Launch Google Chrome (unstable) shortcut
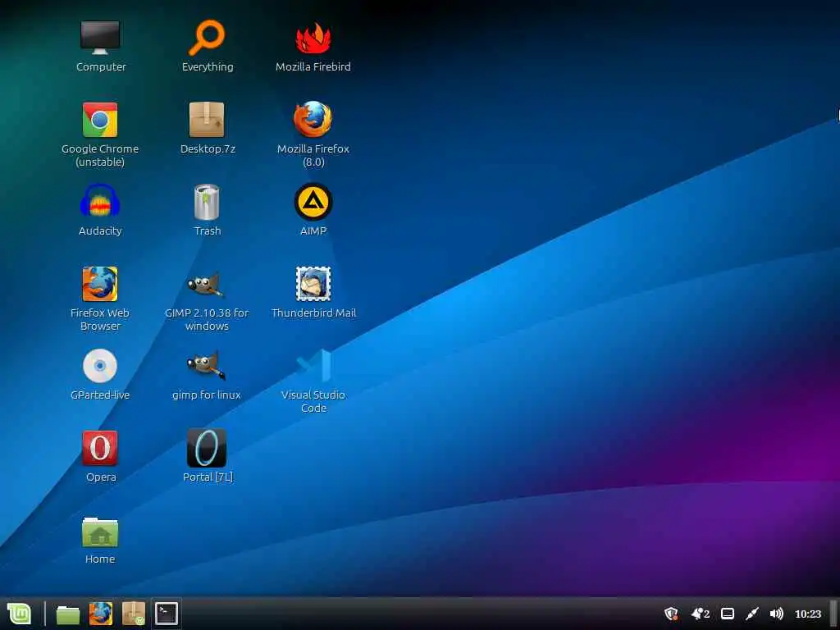 pyautogui.click(x=100, y=120)
